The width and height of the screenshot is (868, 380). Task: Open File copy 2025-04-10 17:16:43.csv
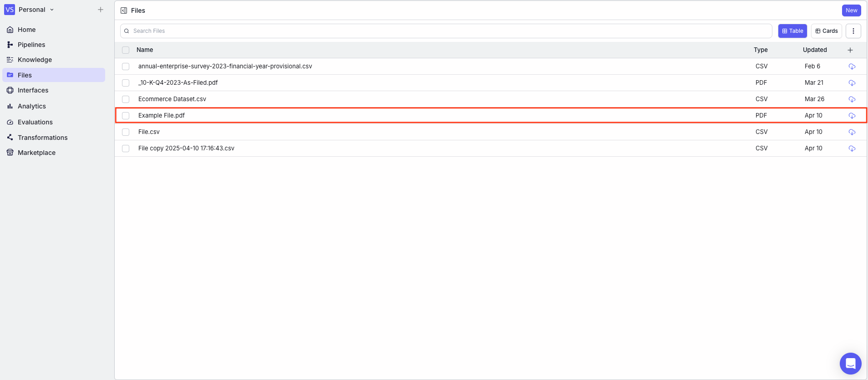pyautogui.click(x=186, y=149)
